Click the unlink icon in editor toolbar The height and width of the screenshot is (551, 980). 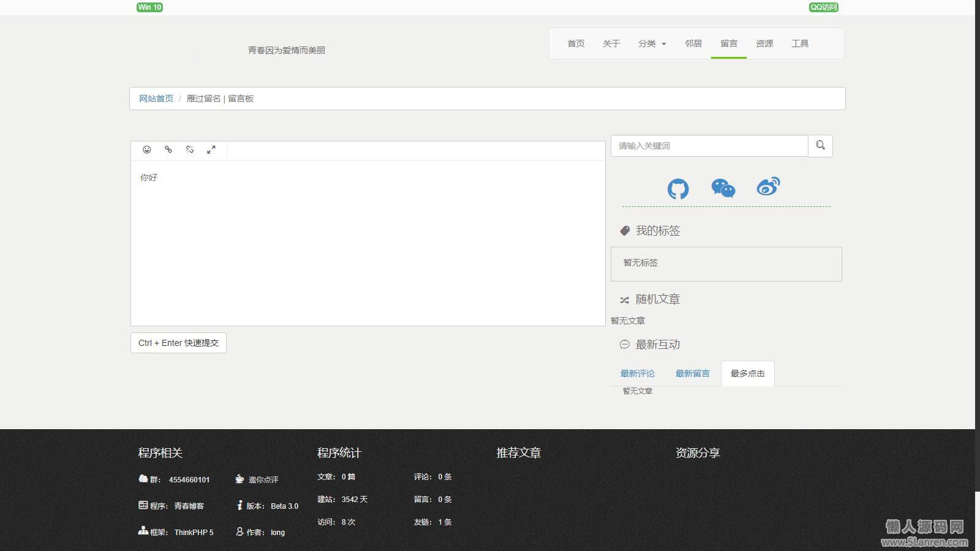pos(190,149)
